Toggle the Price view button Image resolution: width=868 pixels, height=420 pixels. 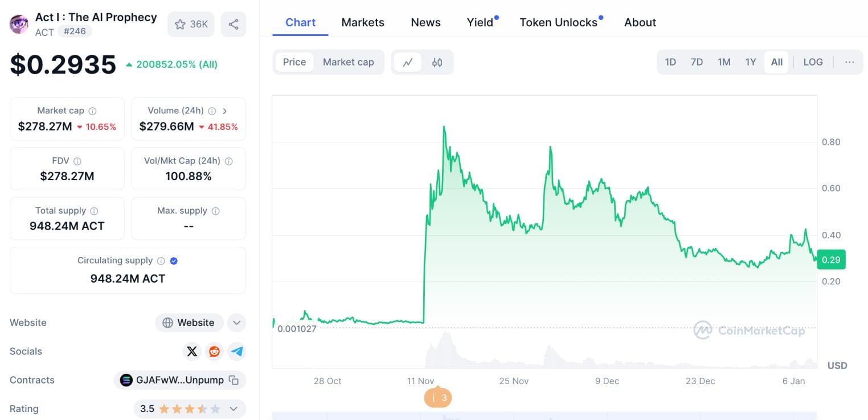(x=294, y=62)
